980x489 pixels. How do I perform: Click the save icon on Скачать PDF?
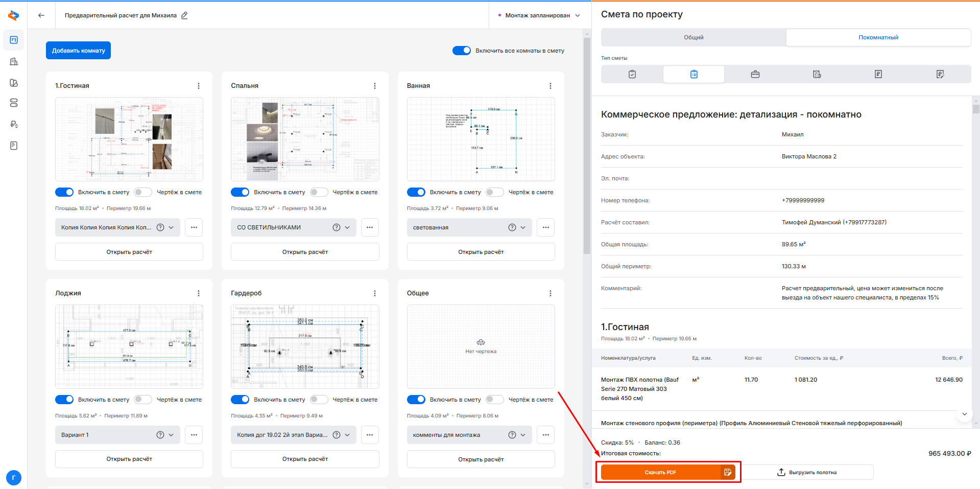(728, 472)
